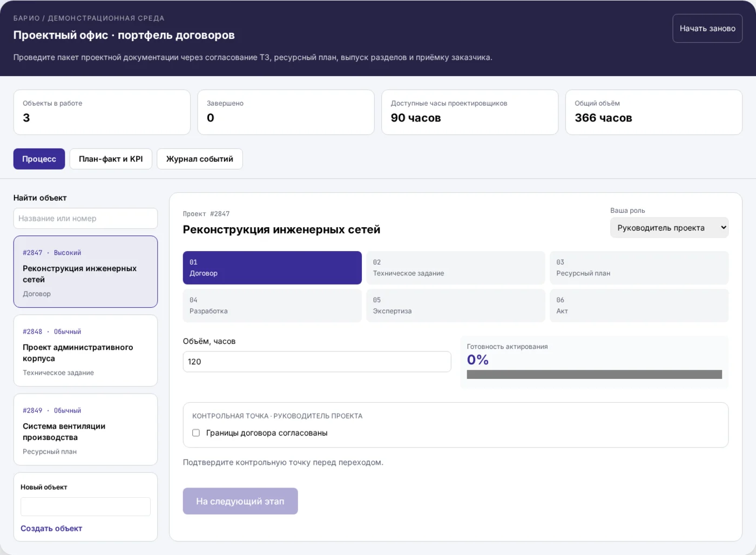Screen dimensions: 756x555
Task: Click the «Начать заново» button
Action: coord(707,28)
